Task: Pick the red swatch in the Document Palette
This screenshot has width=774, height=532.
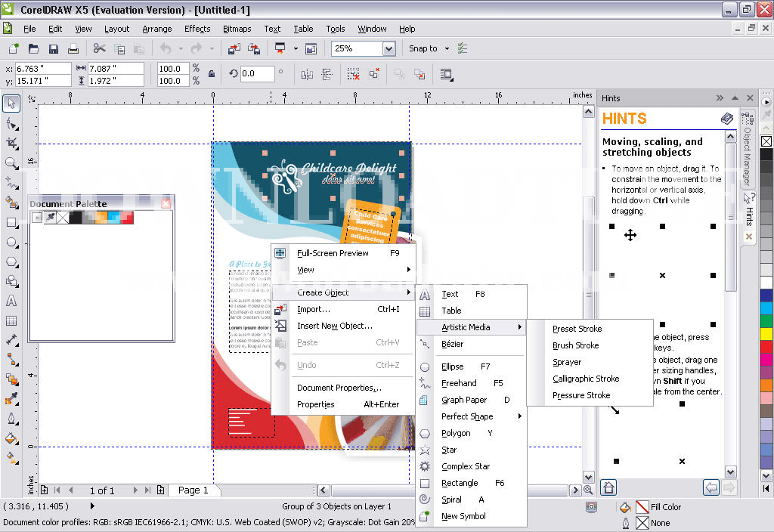Action: click(127, 218)
